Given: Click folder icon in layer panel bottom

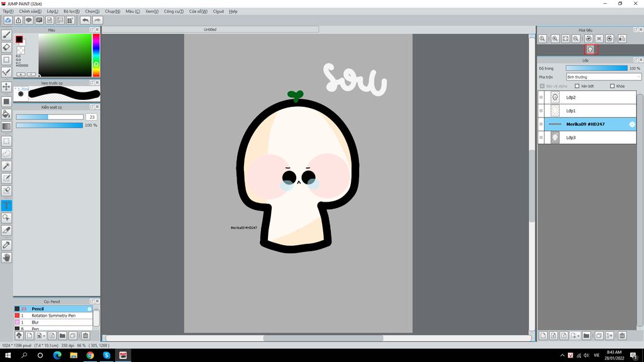Looking at the screenshot, I should [586, 336].
